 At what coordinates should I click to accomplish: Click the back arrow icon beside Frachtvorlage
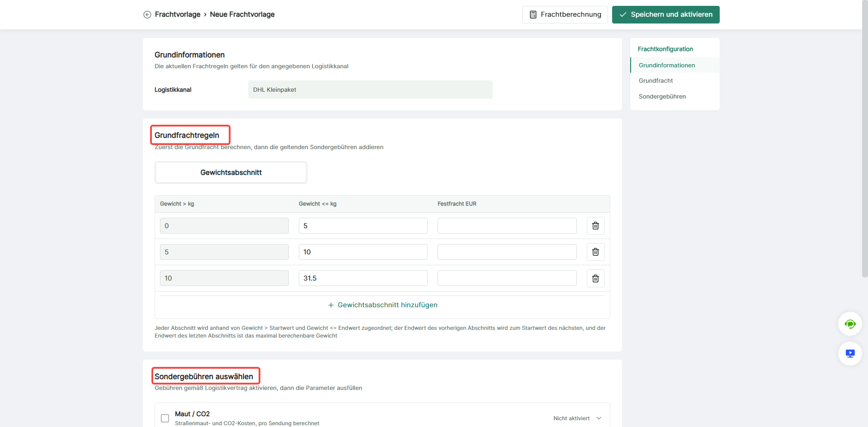(x=147, y=14)
